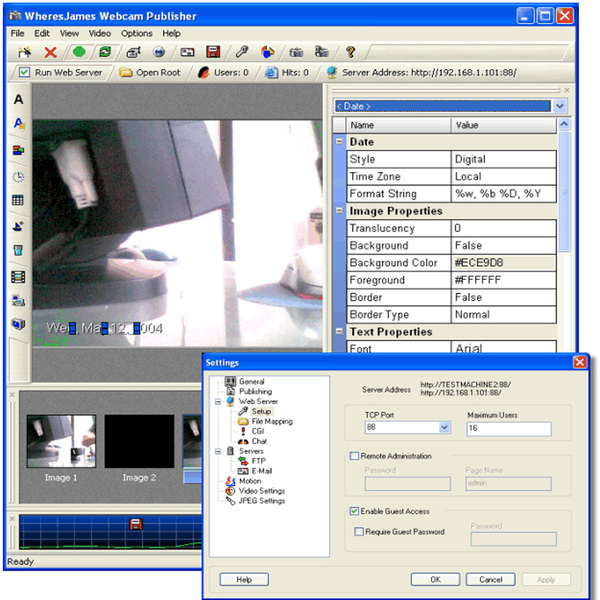Click the red floppy disk save icon
600x600 pixels.
tap(213, 52)
